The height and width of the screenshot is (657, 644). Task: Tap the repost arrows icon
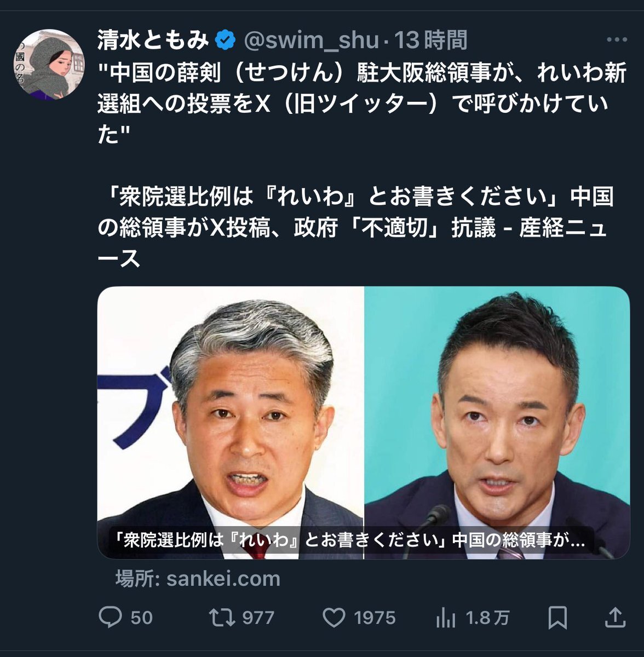pyautogui.click(x=222, y=618)
